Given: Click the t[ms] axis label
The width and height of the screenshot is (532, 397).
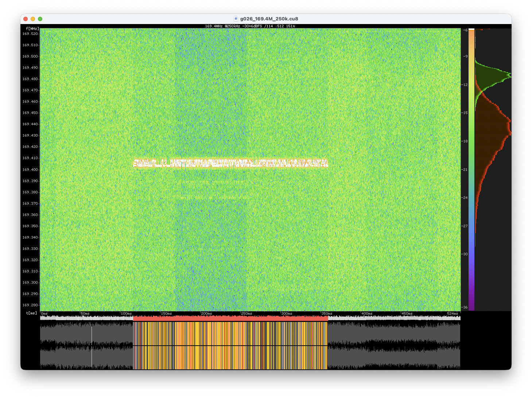Looking at the screenshot, I should [x=31, y=313].
